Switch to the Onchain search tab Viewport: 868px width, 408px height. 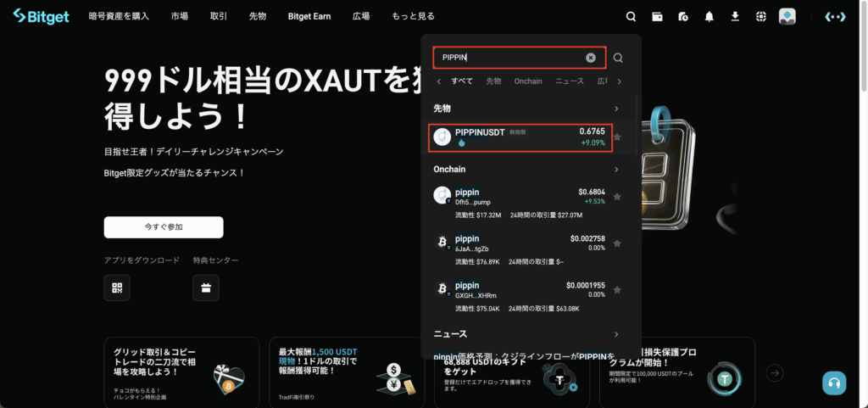point(527,81)
